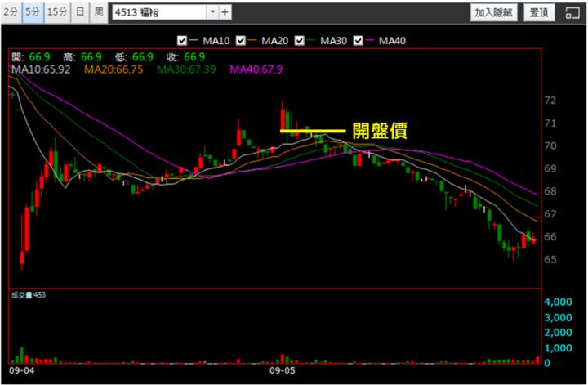This screenshot has width=588, height=385.
Task: Click the 成交量:453 volume label
Action: click(x=29, y=295)
